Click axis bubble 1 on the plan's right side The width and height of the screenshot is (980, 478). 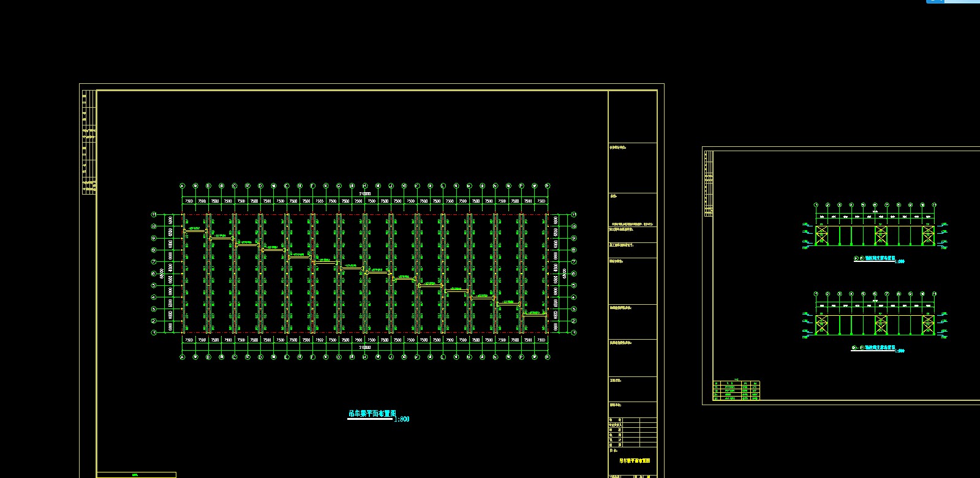[574, 332]
